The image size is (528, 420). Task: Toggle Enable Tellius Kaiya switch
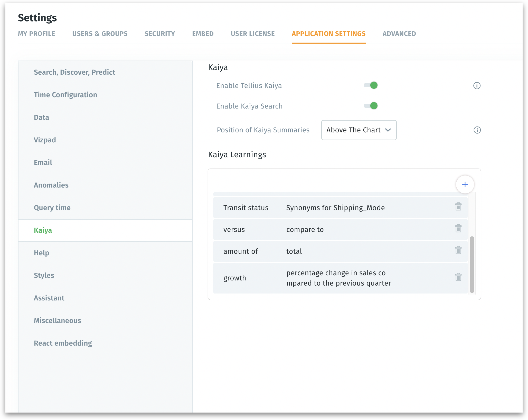point(371,85)
